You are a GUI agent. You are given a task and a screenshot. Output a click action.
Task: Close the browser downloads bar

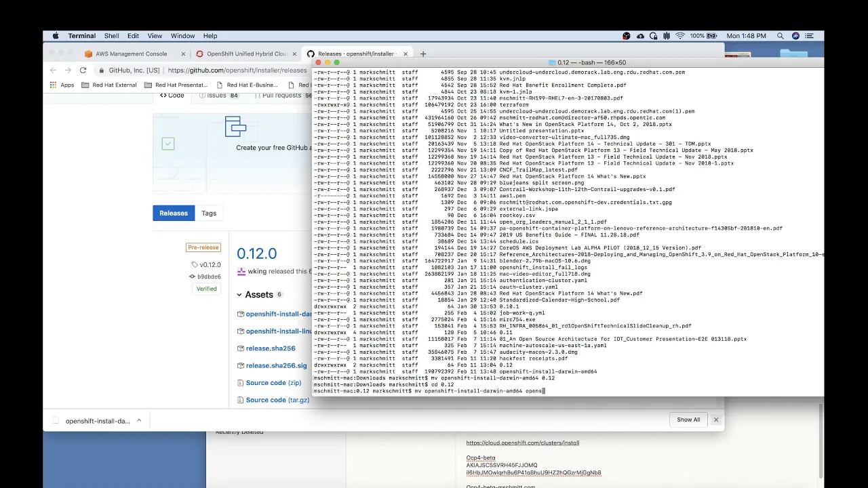point(715,420)
